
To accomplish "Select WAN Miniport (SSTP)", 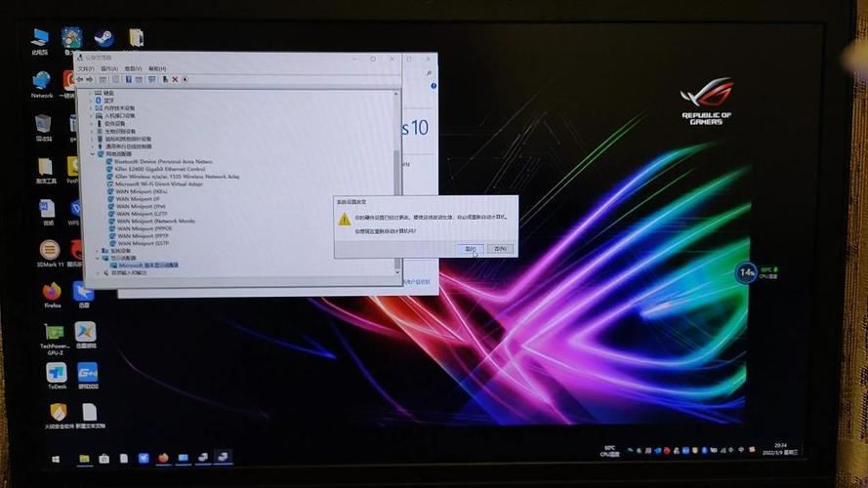I will [139, 243].
